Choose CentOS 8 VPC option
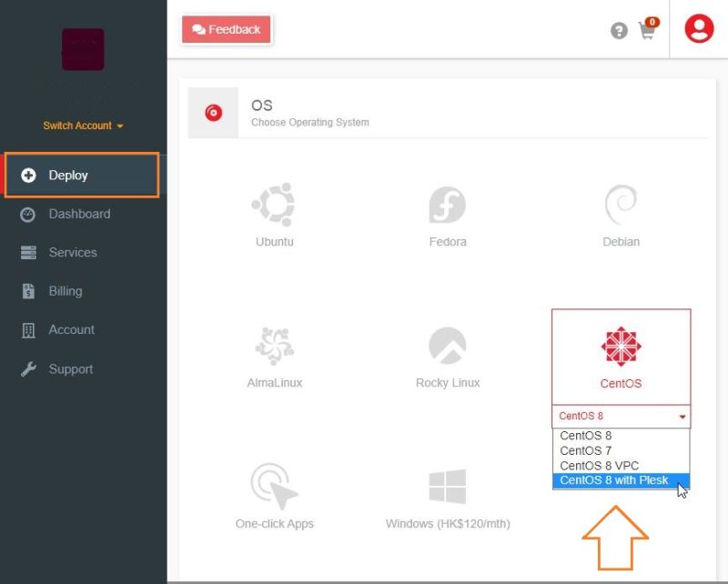The height and width of the screenshot is (584, 728). tap(621, 466)
